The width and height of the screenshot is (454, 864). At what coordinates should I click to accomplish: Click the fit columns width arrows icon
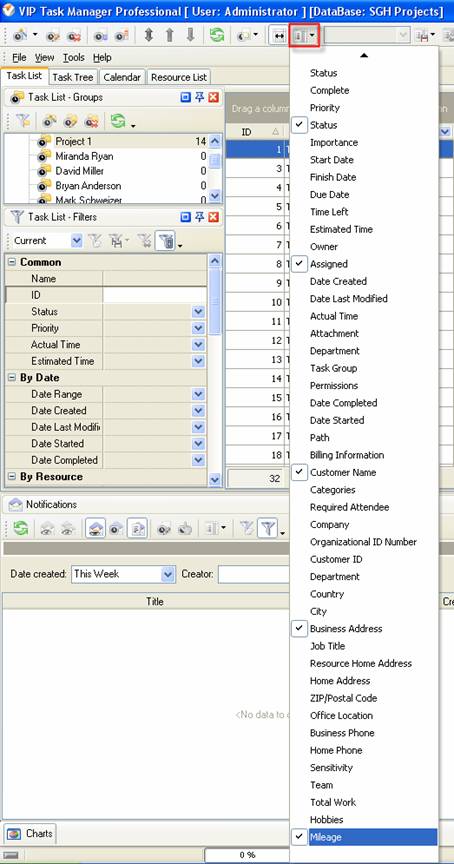point(279,36)
